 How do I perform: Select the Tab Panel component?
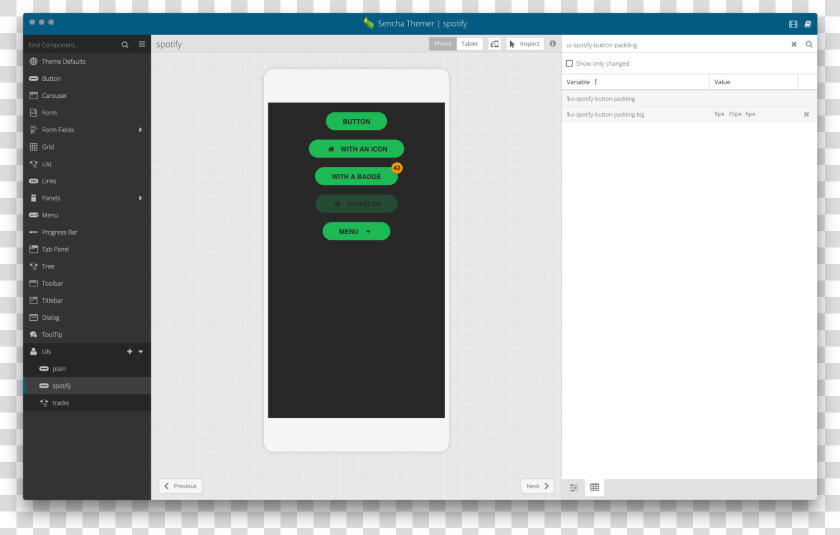[x=87, y=250]
